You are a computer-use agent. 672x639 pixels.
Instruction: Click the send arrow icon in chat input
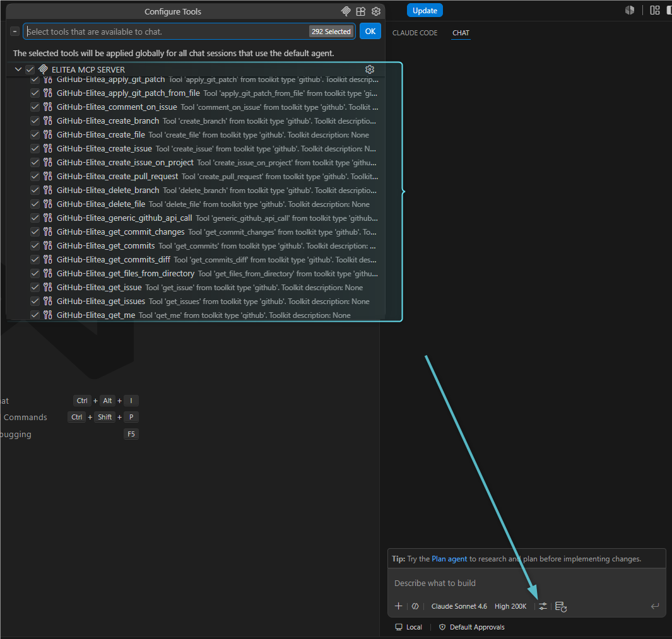coord(654,606)
